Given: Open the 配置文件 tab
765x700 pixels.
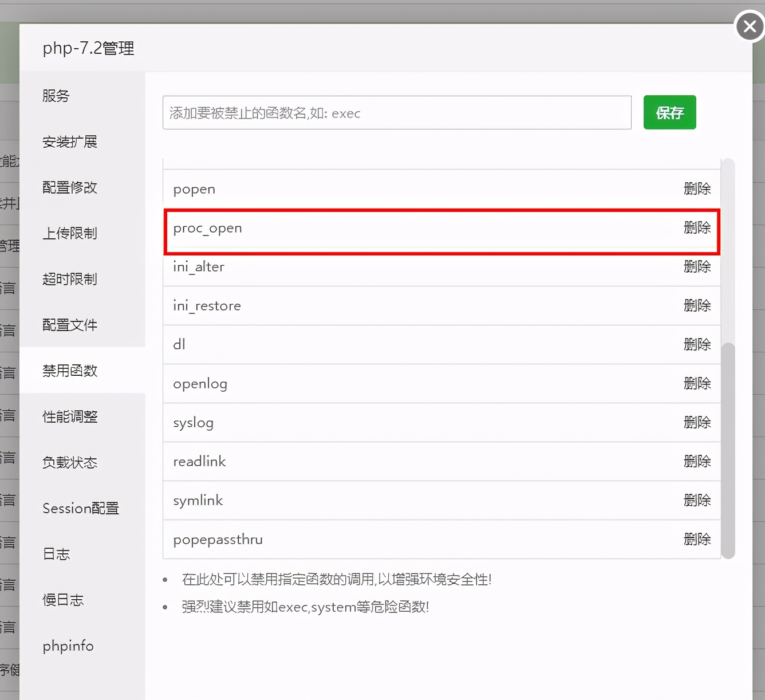Looking at the screenshot, I should tap(69, 325).
